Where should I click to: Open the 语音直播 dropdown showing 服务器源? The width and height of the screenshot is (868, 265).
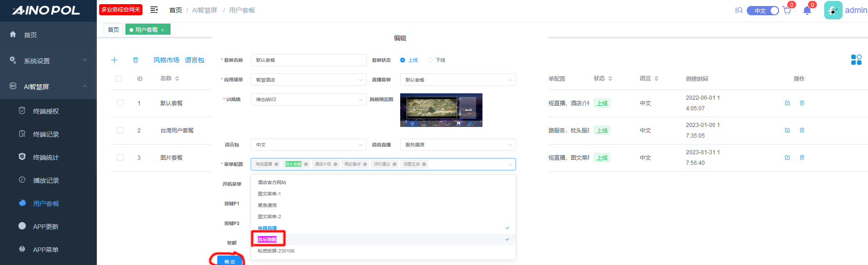(x=457, y=145)
